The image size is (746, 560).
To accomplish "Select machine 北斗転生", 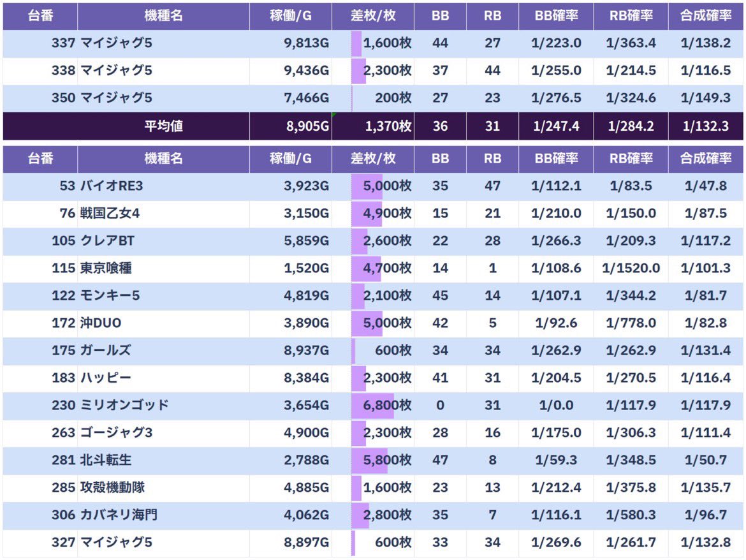I will 106,460.
